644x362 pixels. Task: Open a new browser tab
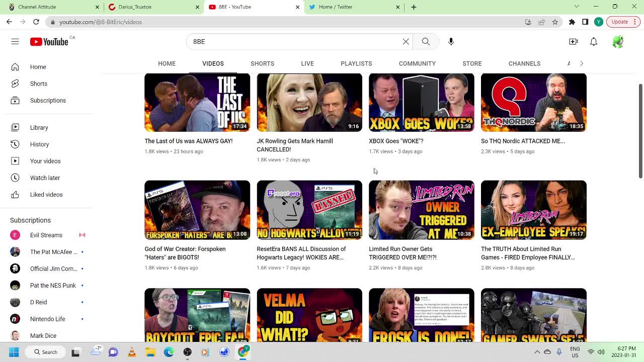point(414,7)
